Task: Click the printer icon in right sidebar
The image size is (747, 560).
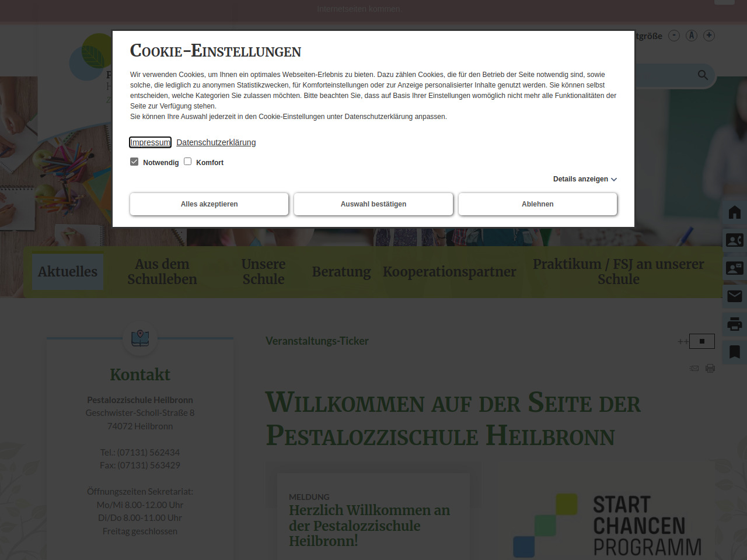Action: [x=735, y=324]
